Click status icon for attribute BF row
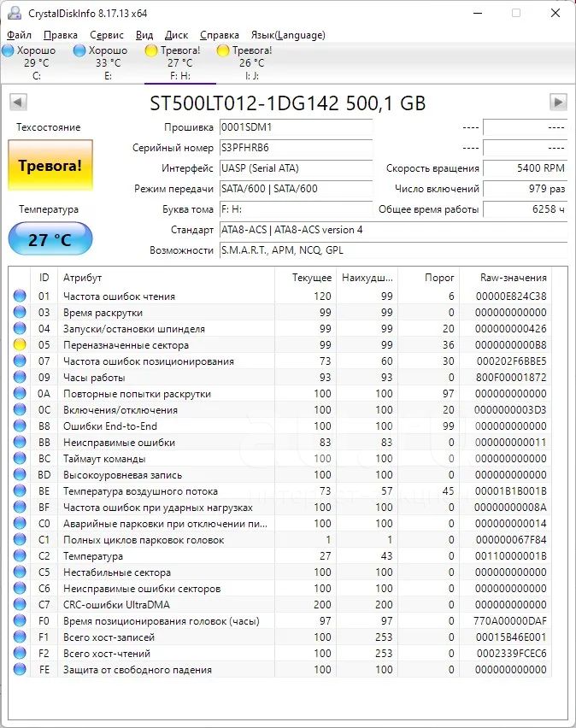The image size is (576, 728). (x=20, y=507)
